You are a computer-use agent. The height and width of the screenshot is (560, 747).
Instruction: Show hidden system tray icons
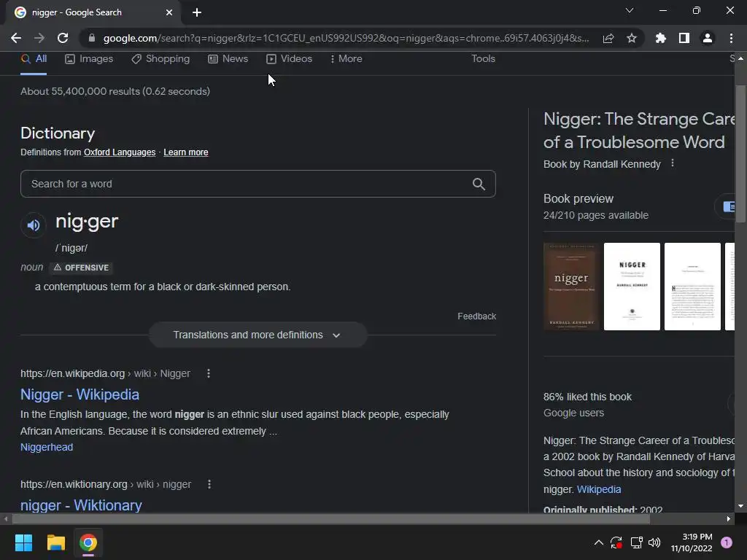coord(599,542)
